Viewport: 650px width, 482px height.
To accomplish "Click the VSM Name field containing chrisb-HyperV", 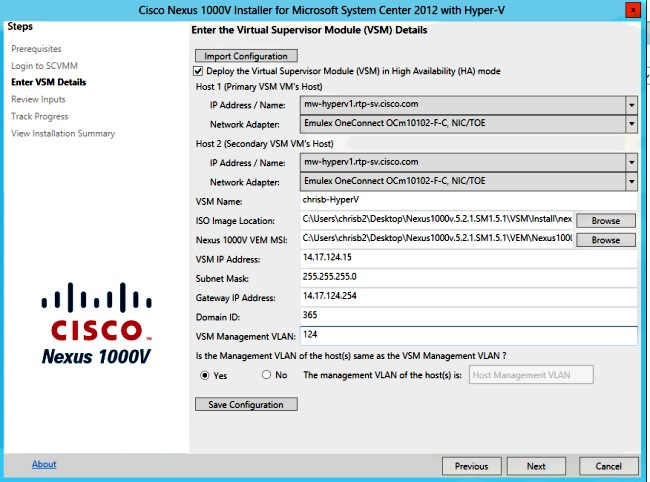I will pos(468,200).
